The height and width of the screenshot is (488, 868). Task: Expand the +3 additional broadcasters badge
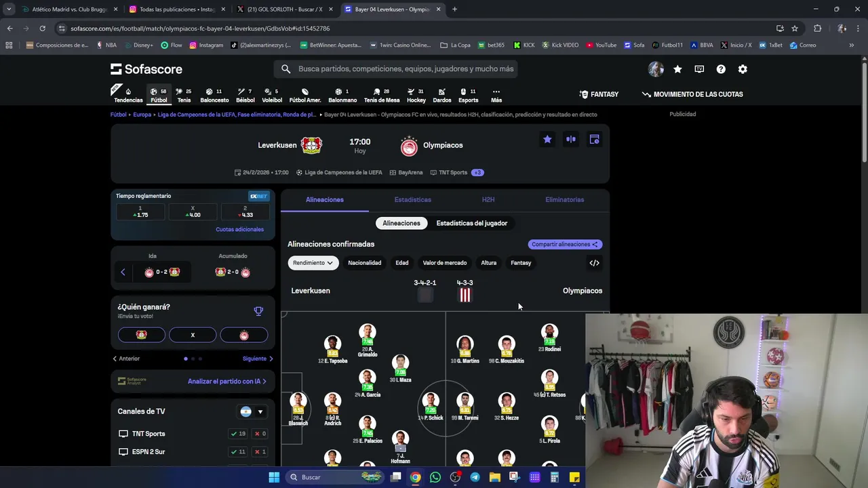[477, 172]
